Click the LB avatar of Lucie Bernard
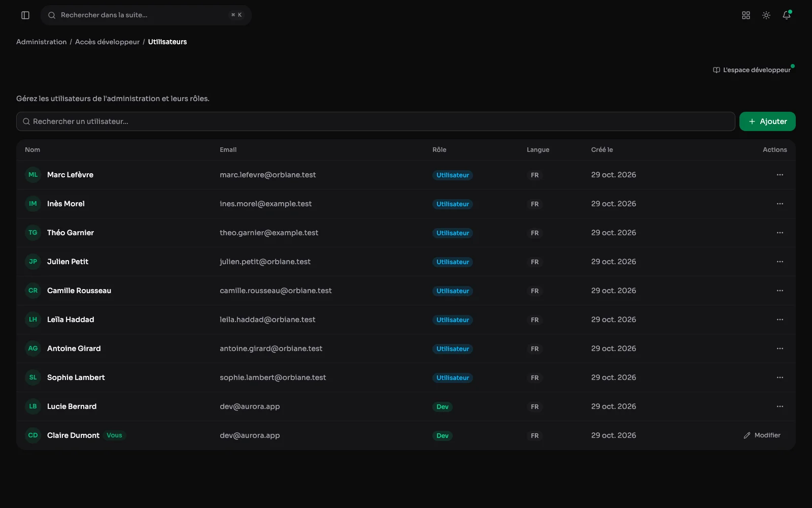 [33, 406]
